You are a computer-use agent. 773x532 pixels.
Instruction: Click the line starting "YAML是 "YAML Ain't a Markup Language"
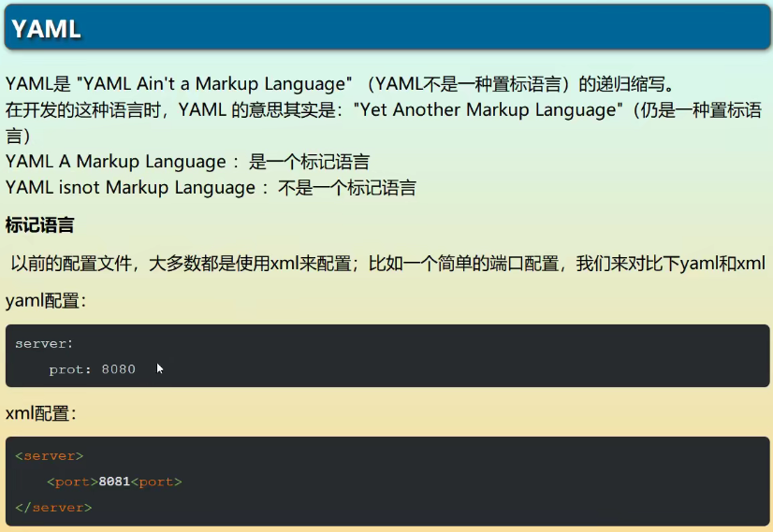tap(340, 84)
